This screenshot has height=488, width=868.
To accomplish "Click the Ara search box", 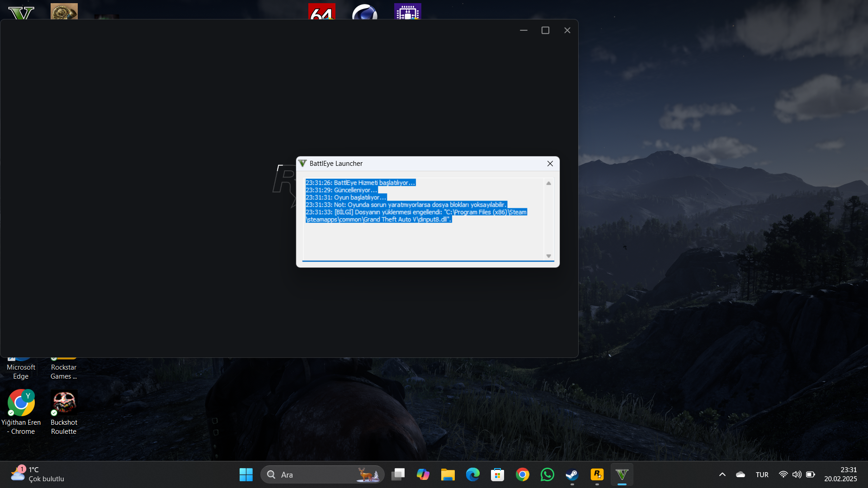I will (316, 474).
